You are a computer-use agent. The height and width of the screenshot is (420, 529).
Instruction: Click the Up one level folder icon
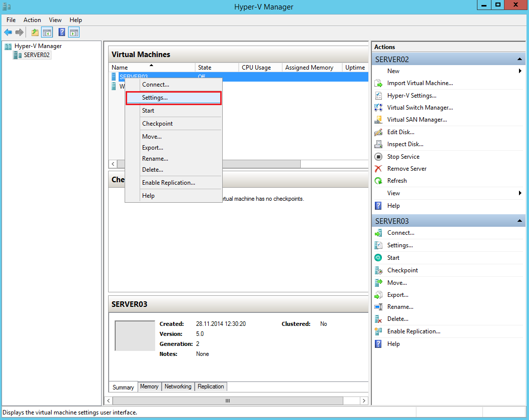(x=35, y=33)
